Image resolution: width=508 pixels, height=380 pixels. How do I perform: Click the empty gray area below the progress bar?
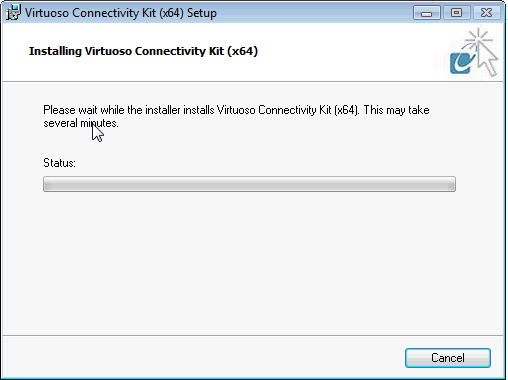252,263
